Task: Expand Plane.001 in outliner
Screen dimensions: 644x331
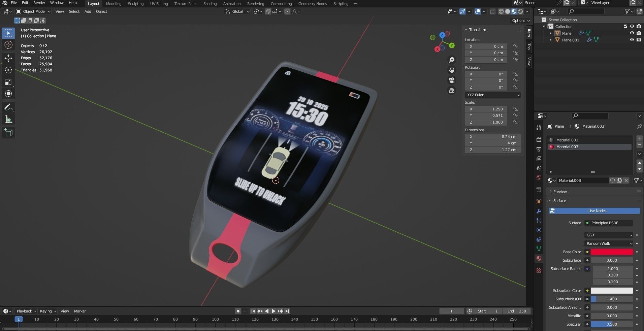Action: click(x=550, y=40)
